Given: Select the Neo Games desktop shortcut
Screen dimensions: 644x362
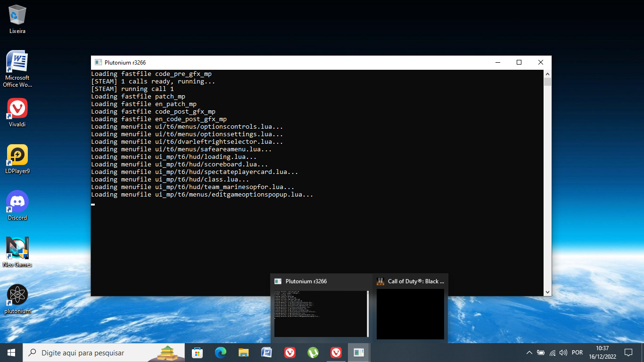Looking at the screenshot, I should pos(17,252).
